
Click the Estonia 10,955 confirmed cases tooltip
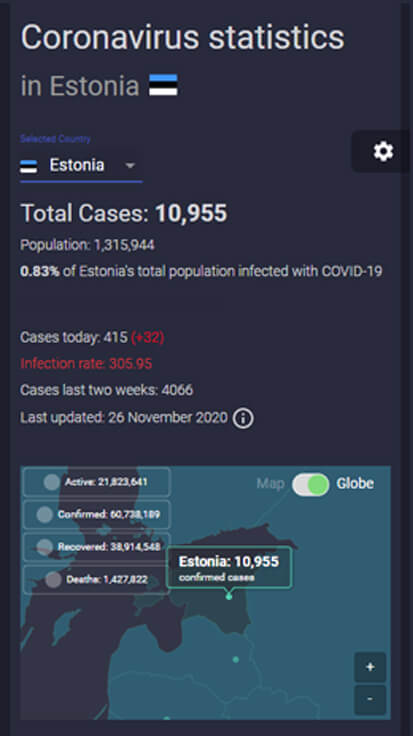click(229, 567)
